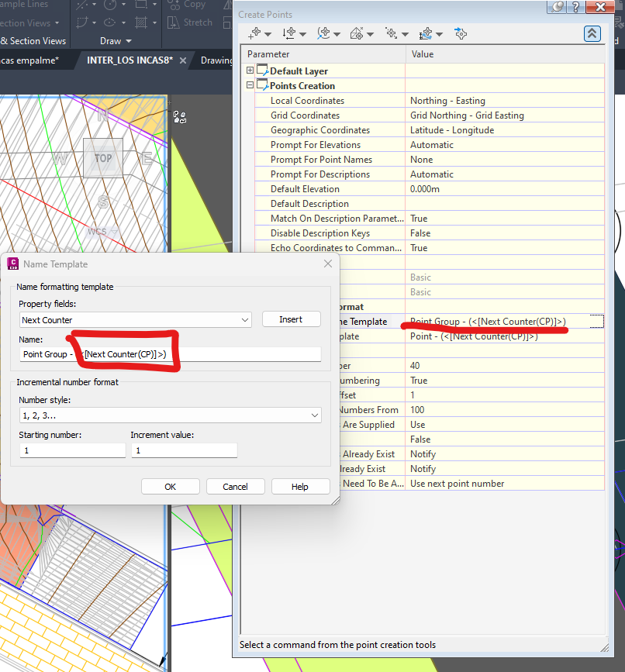Expand the Default Layer tree node
This screenshot has height=672, width=625.
tap(249, 70)
